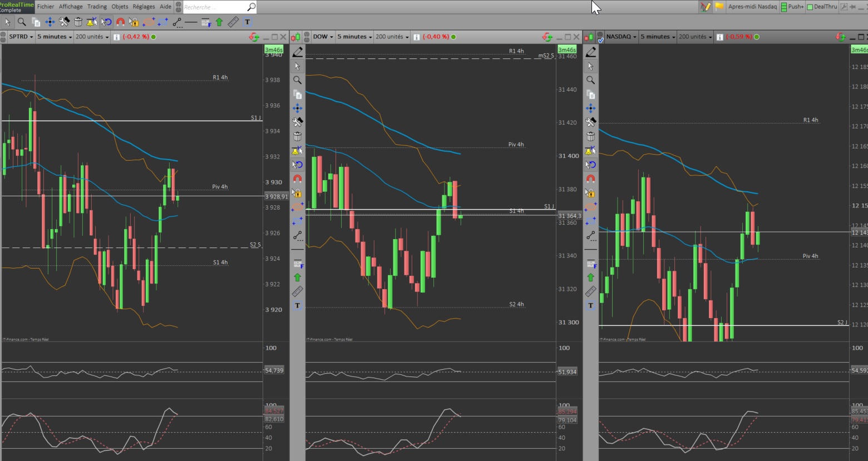868x461 pixels.
Task: Select the Fibonacci tool in main toolbar
Action: click(x=206, y=22)
